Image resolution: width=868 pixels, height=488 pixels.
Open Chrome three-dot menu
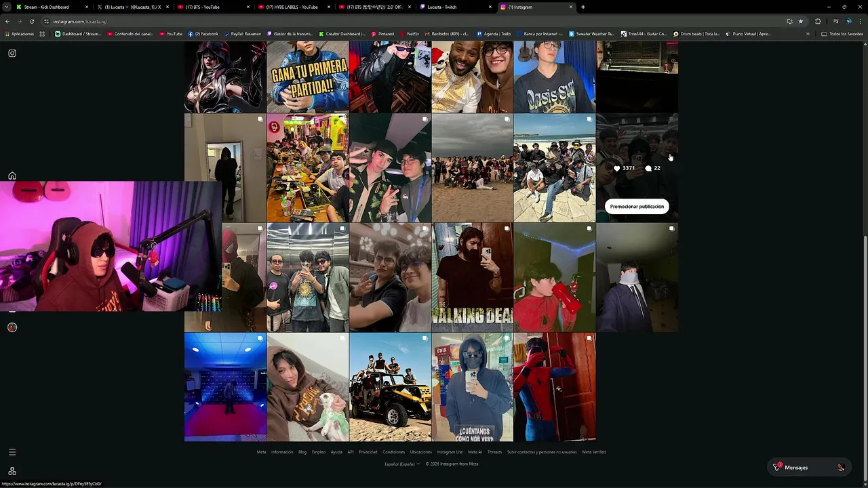coord(861,21)
